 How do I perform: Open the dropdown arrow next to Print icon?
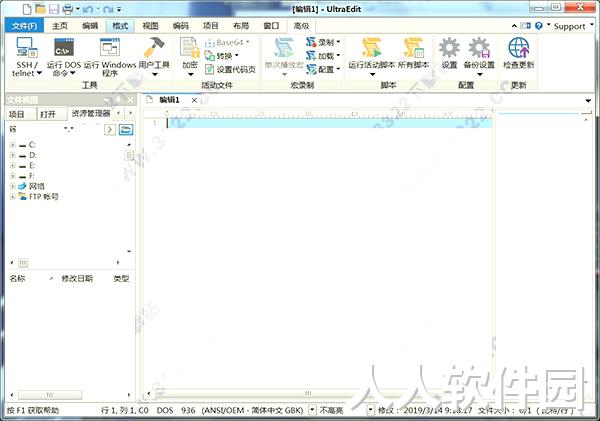[78, 9]
